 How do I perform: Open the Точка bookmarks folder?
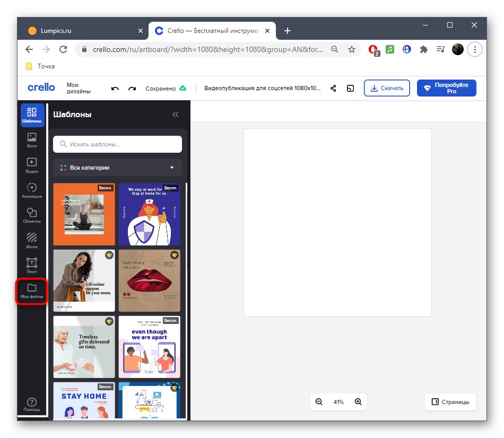[40, 66]
